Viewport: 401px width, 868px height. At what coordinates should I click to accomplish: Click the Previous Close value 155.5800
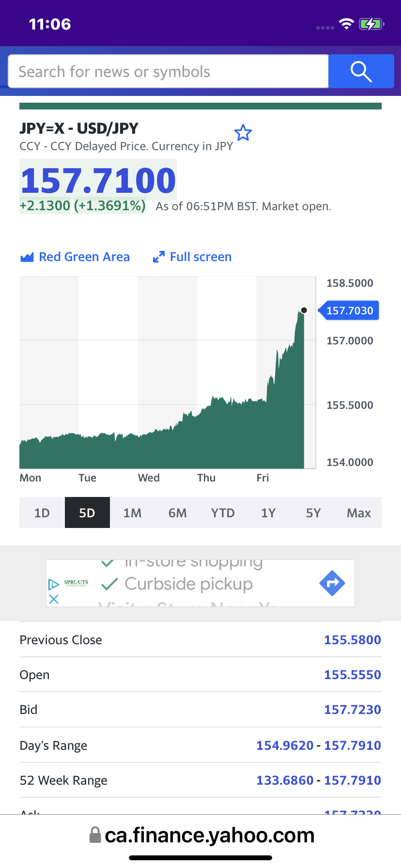click(x=353, y=640)
